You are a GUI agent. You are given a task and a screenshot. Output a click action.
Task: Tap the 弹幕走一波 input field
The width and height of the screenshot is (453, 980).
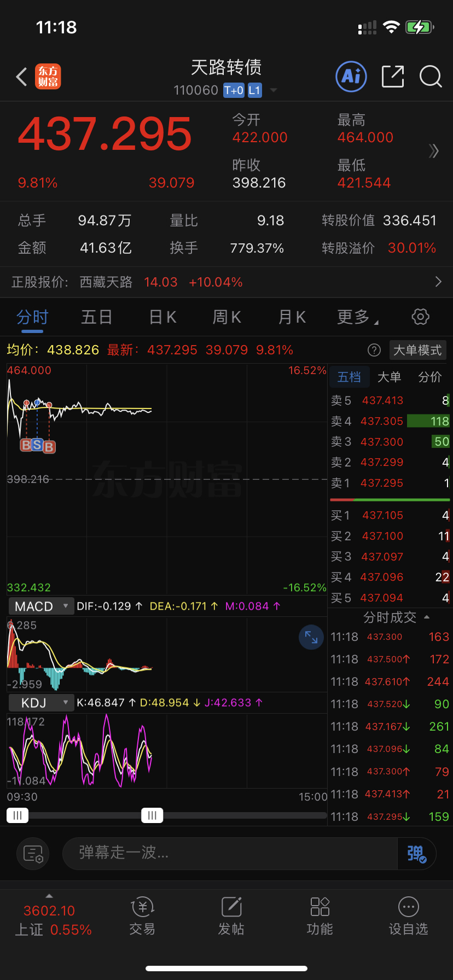pos(230,853)
